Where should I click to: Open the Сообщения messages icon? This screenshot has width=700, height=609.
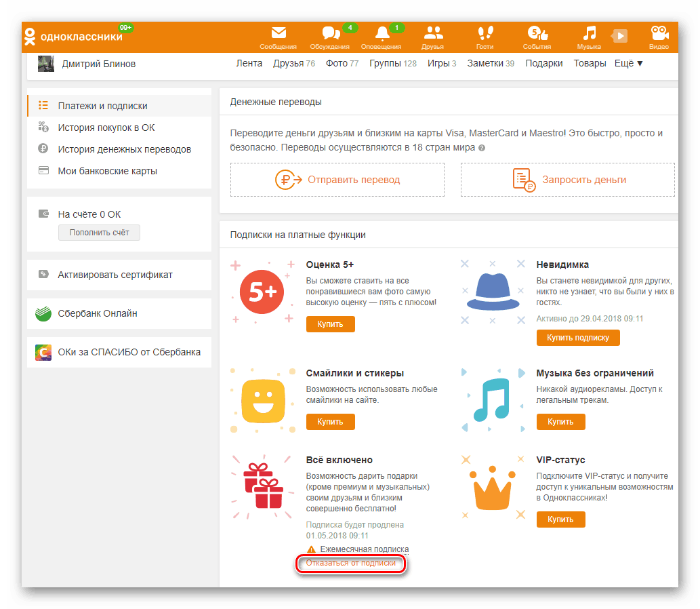279,34
